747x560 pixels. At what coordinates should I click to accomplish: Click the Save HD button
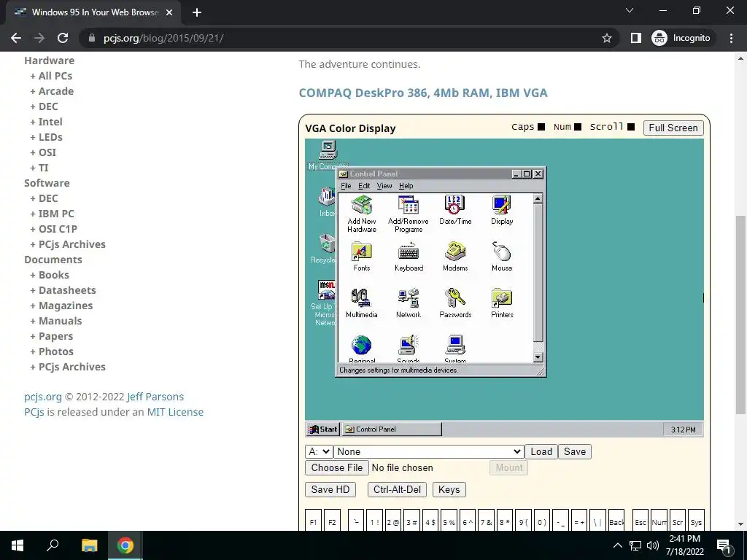pyautogui.click(x=330, y=489)
